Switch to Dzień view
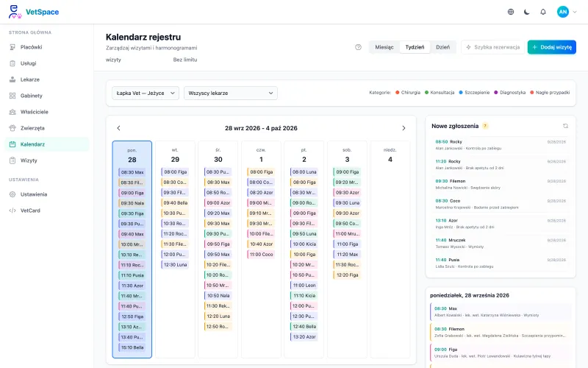The width and height of the screenshot is (588, 368). [442, 47]
